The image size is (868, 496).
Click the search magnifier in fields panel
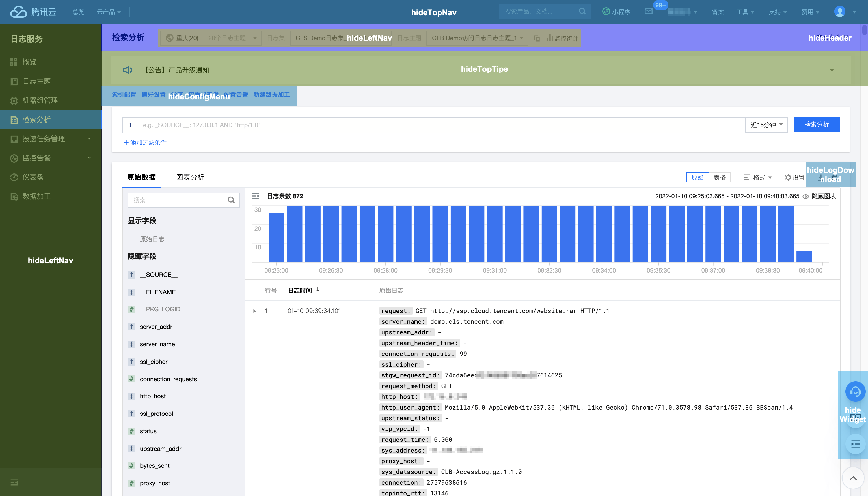tap(231, 200)
